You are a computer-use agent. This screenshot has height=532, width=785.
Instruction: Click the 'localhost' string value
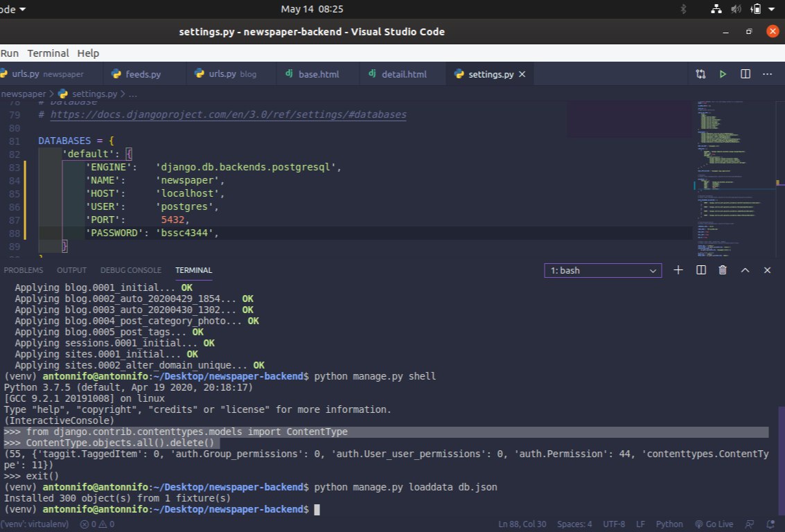187,193
